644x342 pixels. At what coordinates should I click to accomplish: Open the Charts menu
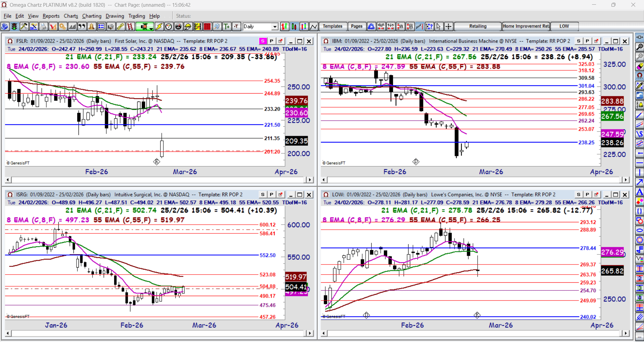tap(71, 16)
